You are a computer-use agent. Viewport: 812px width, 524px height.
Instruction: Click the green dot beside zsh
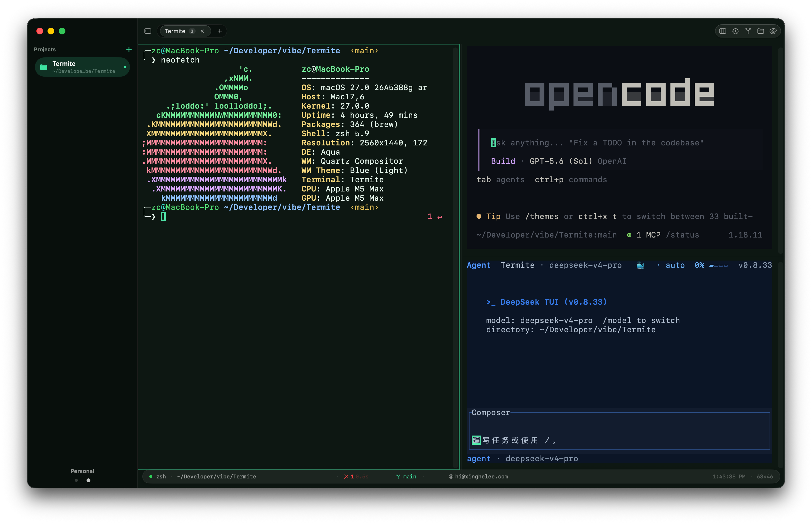click(151, 476)
